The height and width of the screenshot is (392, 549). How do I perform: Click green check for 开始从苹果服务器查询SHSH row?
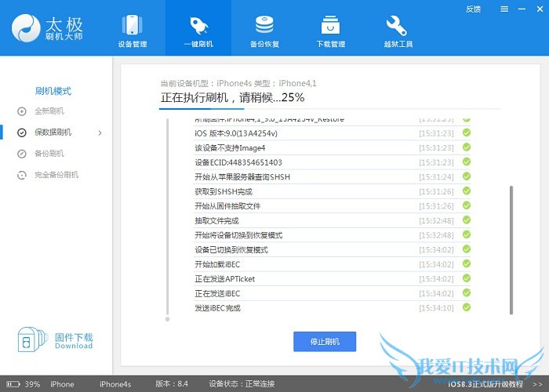pos(467,176)
